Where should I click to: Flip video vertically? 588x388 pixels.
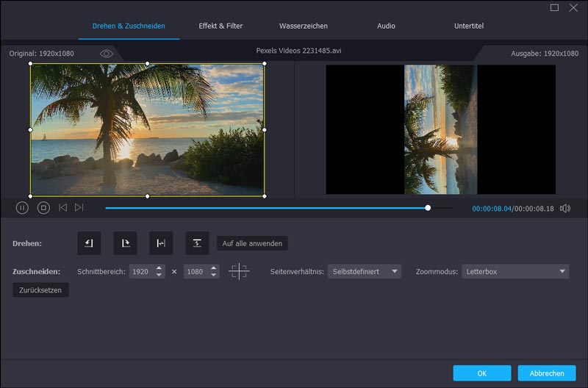[197, 243]
